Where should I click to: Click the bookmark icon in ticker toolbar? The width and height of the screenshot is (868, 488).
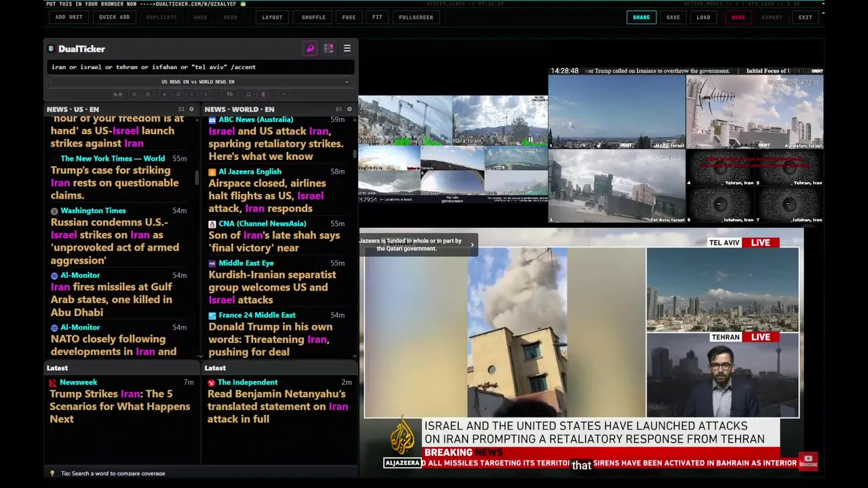248,94
